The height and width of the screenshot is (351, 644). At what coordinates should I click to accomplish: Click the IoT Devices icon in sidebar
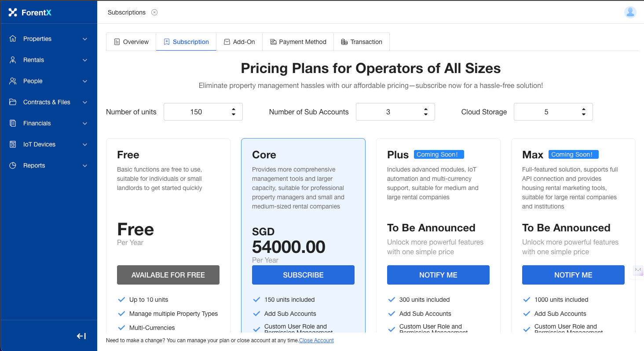[13, 144]
